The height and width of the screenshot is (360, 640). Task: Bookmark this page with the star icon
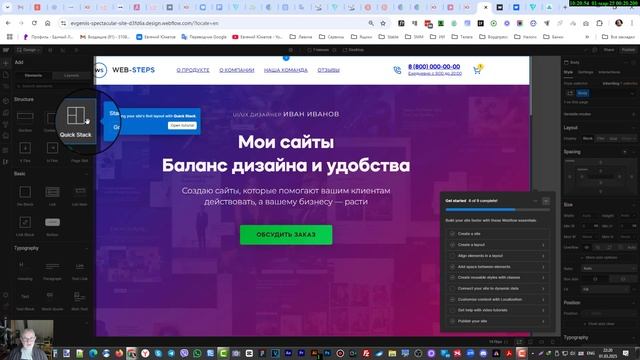(x=383, y=23)
